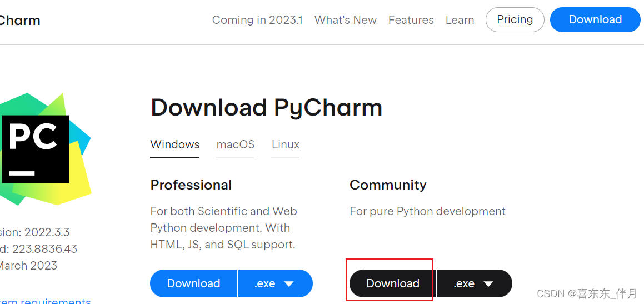Click the HTML, JS, and SQL support text
This screenshot has width=644, height=304.
point(223,245)
